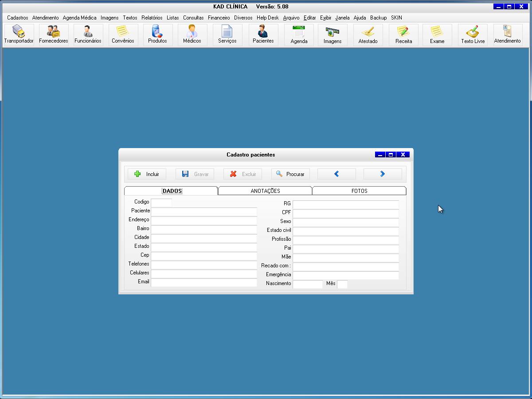The height and width of the screenshot is (399, 532).
Task: Open the Transportador toolbar icon
Action: pos(19,35)
